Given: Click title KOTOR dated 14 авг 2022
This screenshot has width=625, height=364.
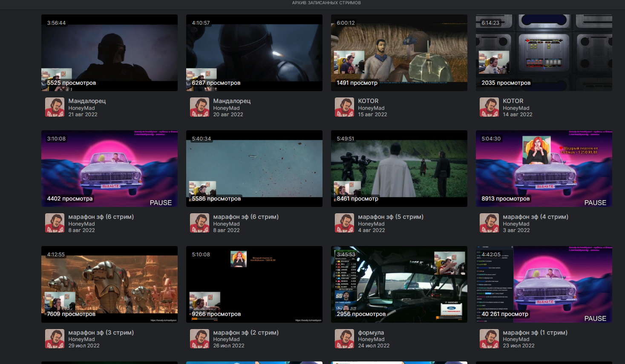Looking at the screenshot, I should pos(513,101).
